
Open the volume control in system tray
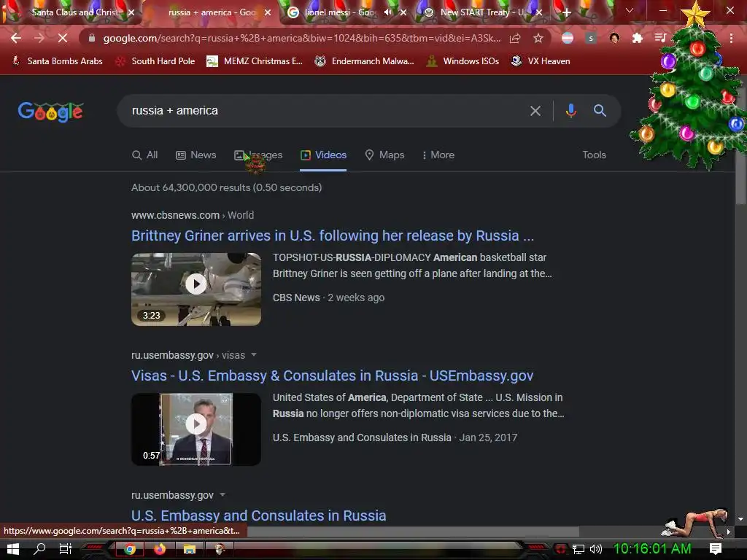coord(596,549)
